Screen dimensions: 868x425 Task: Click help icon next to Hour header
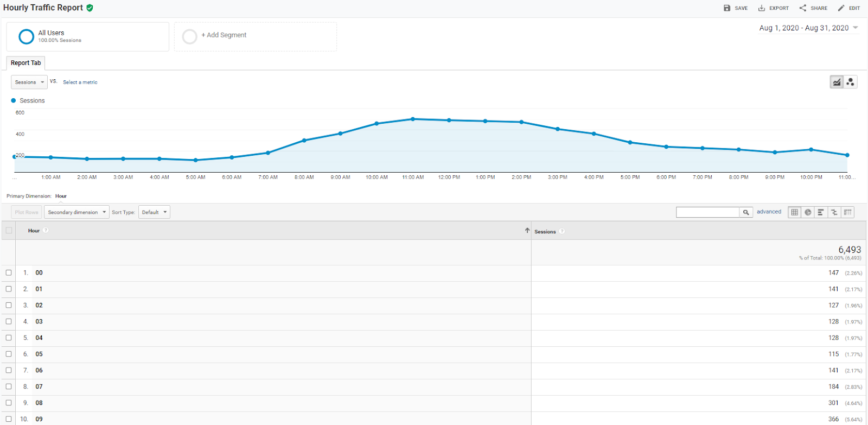pos(46,230)
